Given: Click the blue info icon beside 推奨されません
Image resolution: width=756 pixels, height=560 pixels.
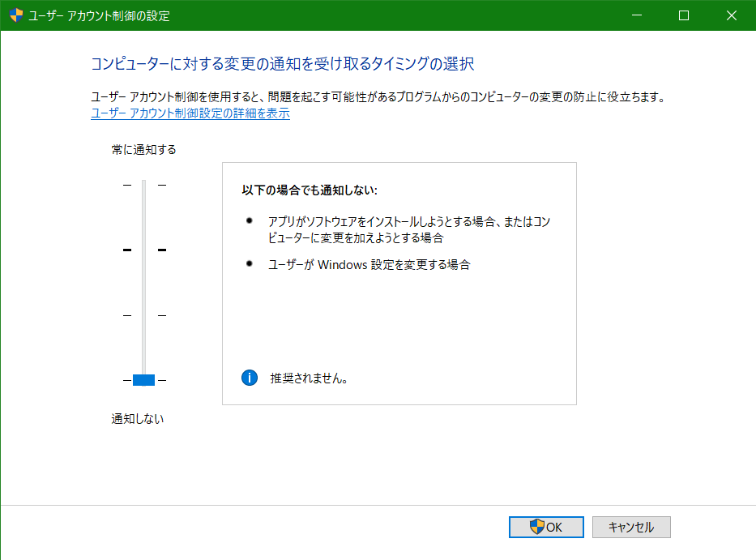Looking at the screenshot, I should tap(250, 378).
